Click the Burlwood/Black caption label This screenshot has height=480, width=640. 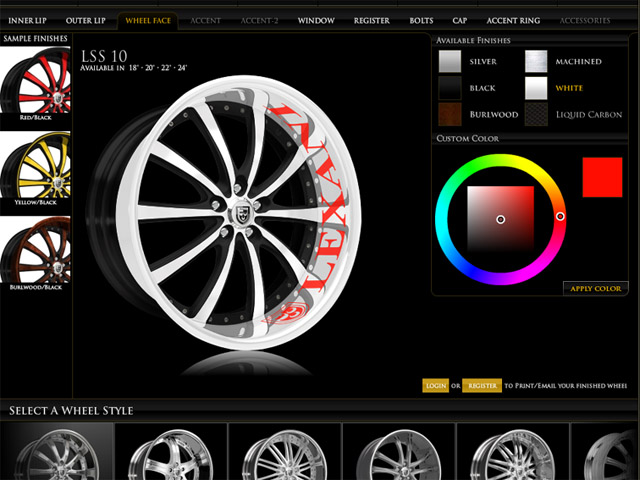pos(36,287)
